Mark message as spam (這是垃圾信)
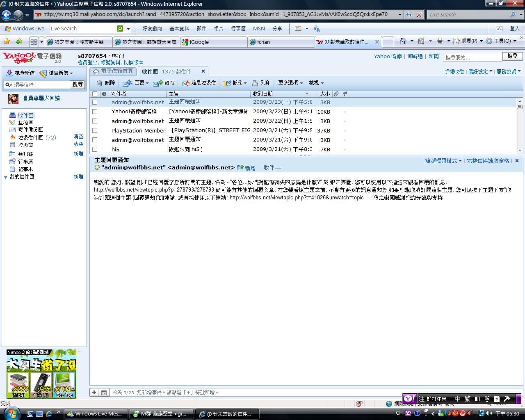This screenshot has height=420, width=525. point(186,83)
